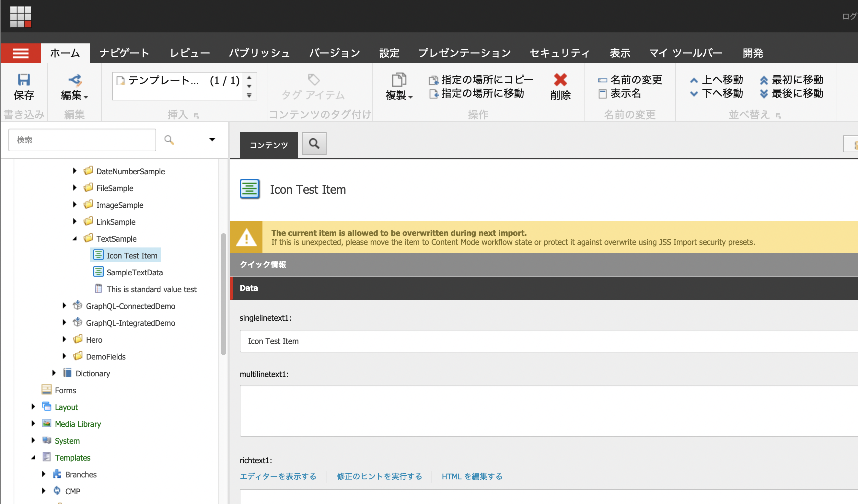Screen dimensions: 858x504
Task: Click Move Down (下へ移動)
Action: tap(716, 93)
